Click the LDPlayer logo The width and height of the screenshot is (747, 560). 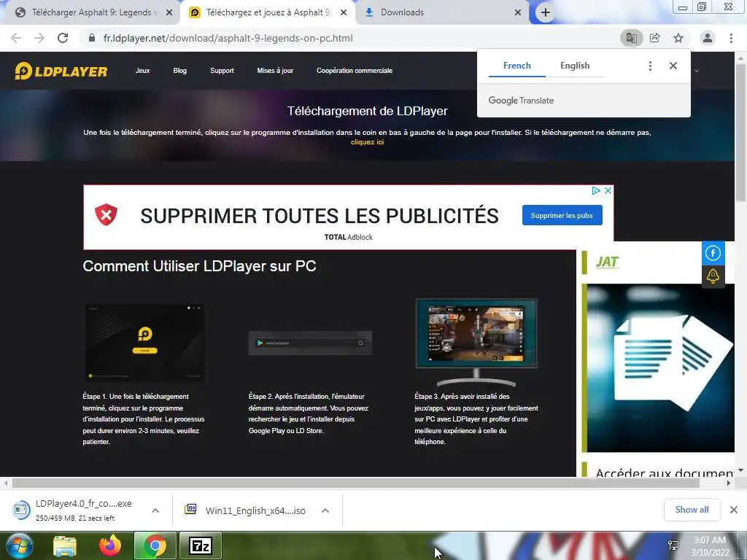(61, 71)
